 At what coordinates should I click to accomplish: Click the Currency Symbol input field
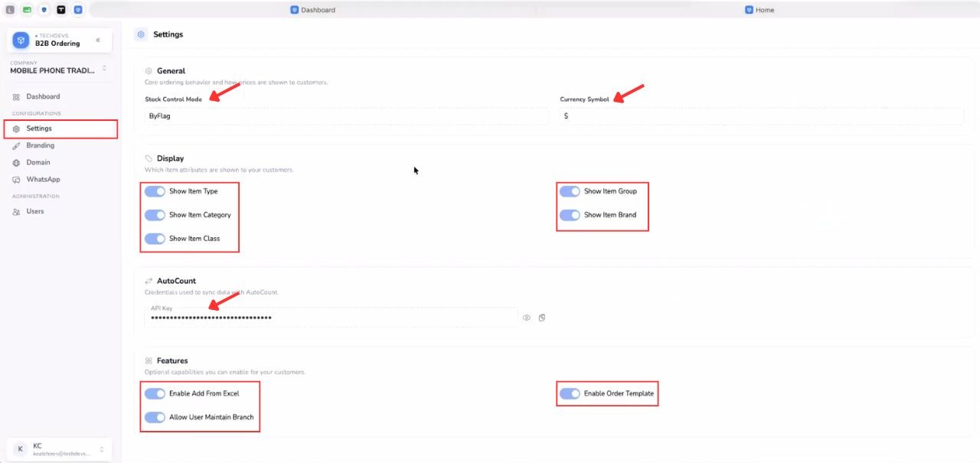[x=762, y=116]
